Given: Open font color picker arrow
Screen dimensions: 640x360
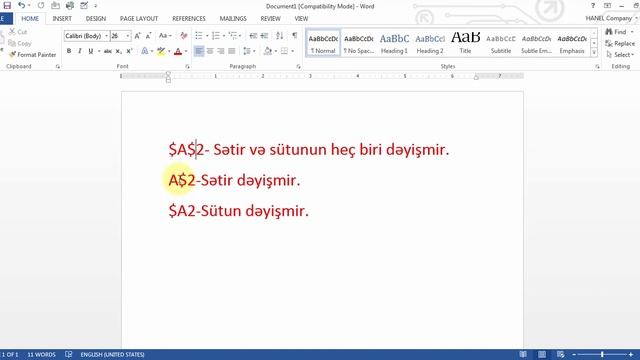Looking at the screenshot, I should pyautogui.click(x=186, y=51).
